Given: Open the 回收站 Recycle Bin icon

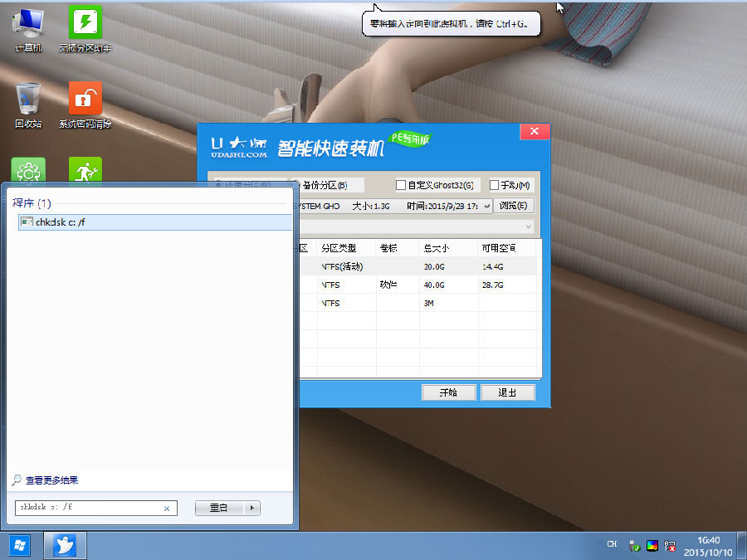Looking at the screenshot, I should tap(28, 105).
